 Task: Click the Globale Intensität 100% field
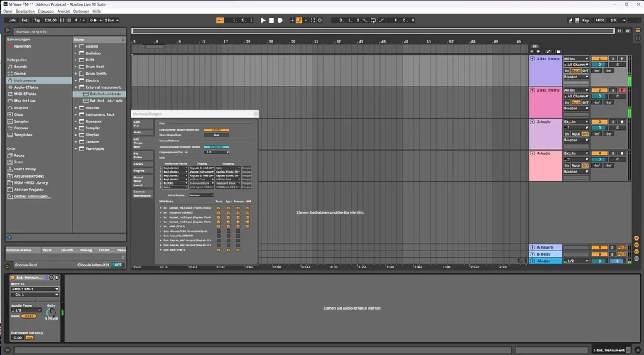pyautogui.click(x=117, y=265)
